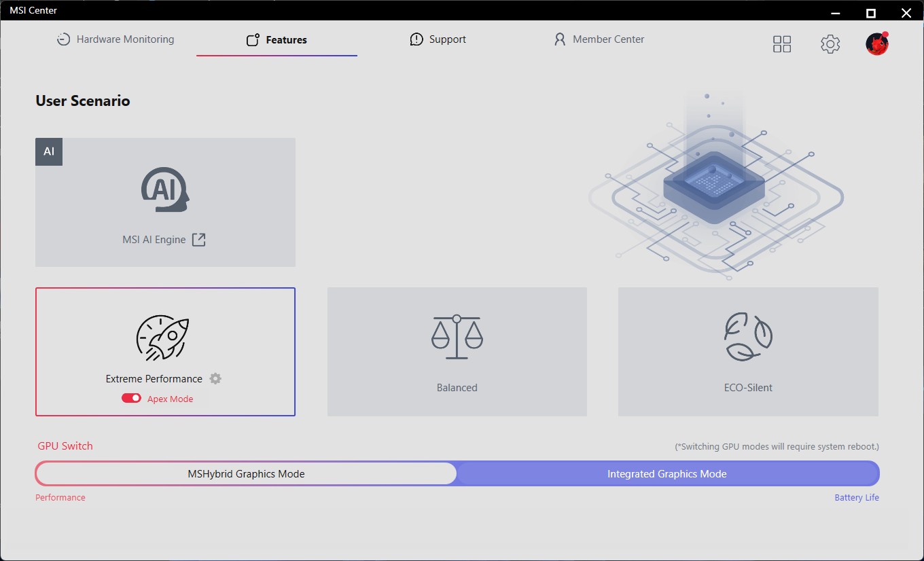The image size is (924, 561).
Task: Click the Features tab icon
Action: 253,40
